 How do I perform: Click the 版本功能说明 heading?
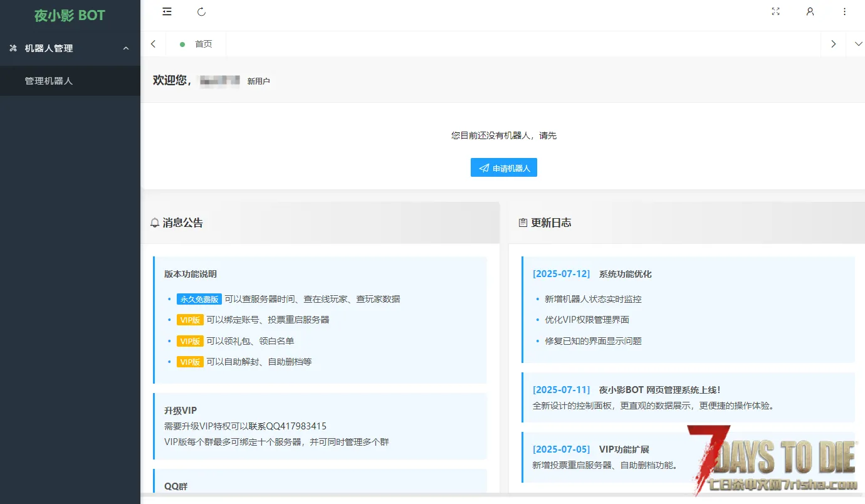click(x=191, y=274)
